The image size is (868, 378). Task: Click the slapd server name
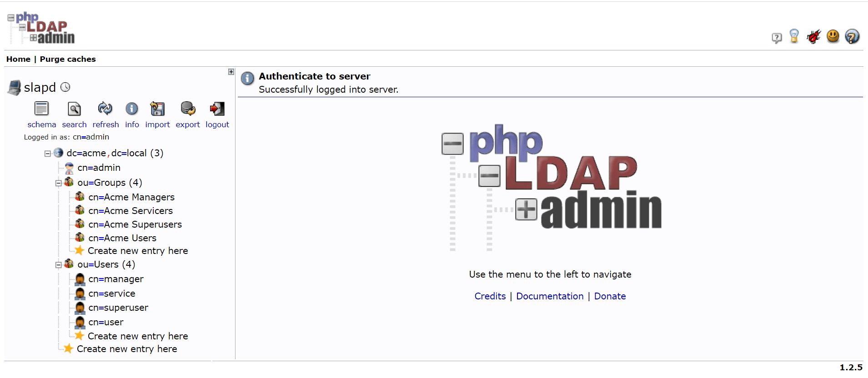pyautogui.click(x=40, y=87)
